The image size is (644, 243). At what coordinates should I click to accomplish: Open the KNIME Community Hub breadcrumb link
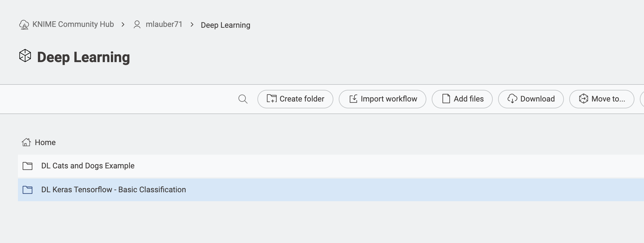73,24
